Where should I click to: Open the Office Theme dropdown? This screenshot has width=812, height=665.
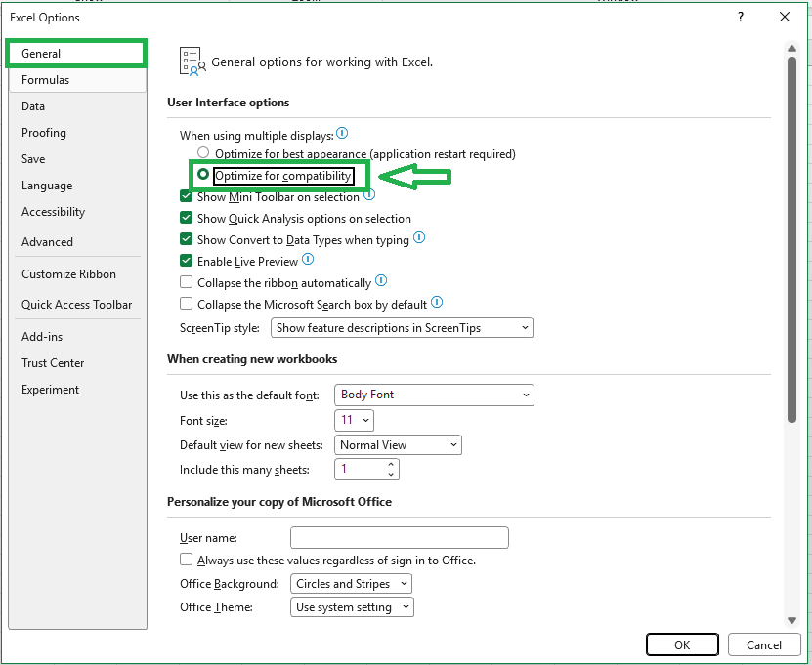(x=352, y=607)
